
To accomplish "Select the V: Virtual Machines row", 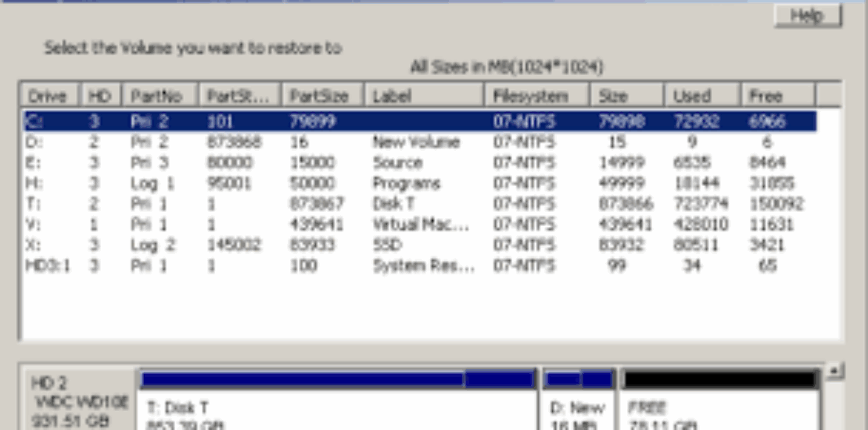I will pyautogui.click(x=420, y=224).
